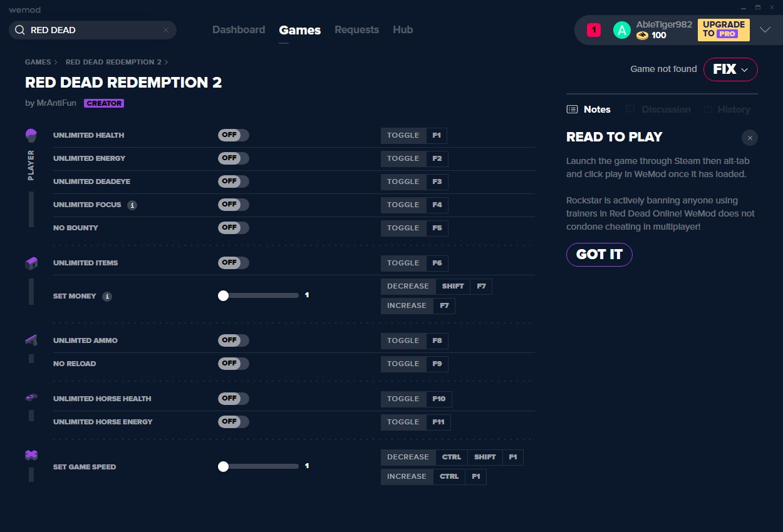
Task: Show info for Unlimited Focus
Action: 132,205
